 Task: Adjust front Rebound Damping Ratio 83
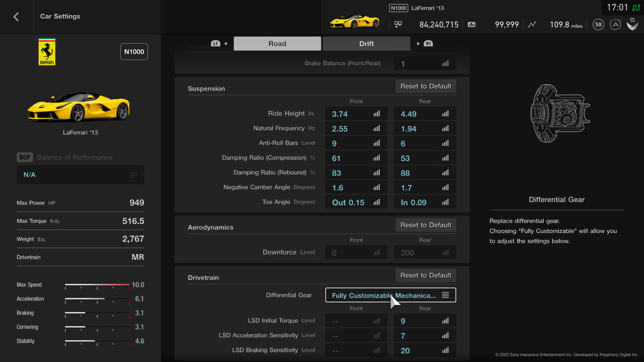356,173
